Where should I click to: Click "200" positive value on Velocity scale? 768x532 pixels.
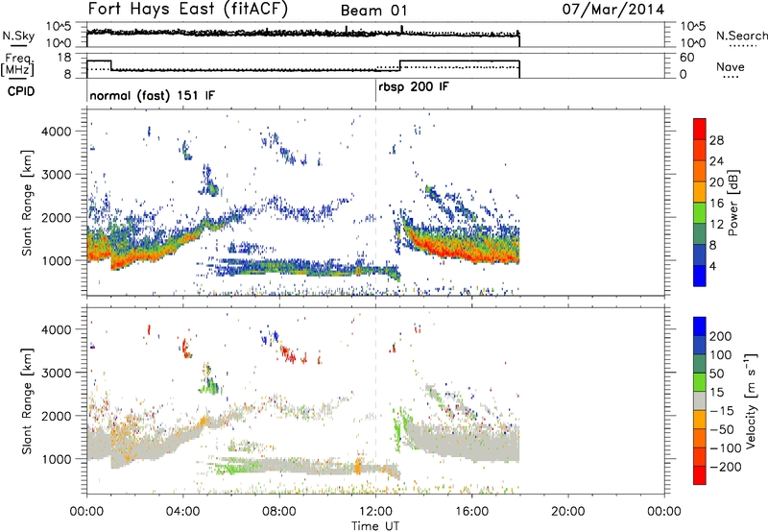tap(721, 336)
